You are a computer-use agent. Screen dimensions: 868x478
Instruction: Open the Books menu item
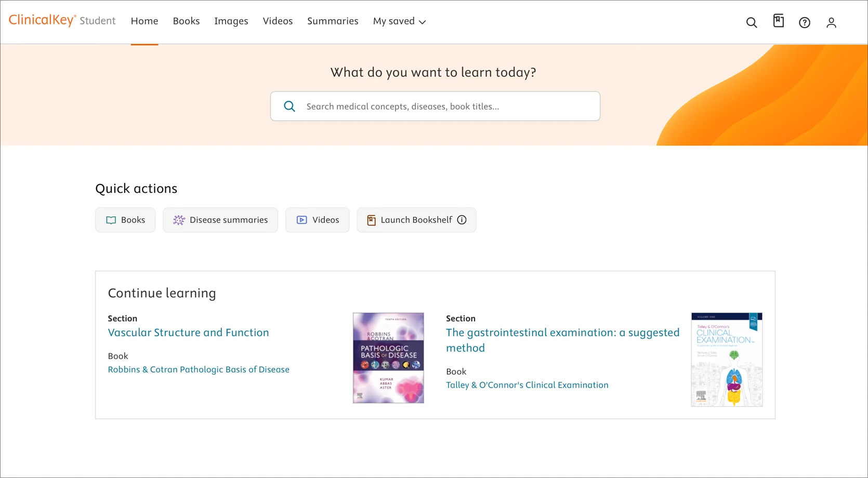pos(186,21)
